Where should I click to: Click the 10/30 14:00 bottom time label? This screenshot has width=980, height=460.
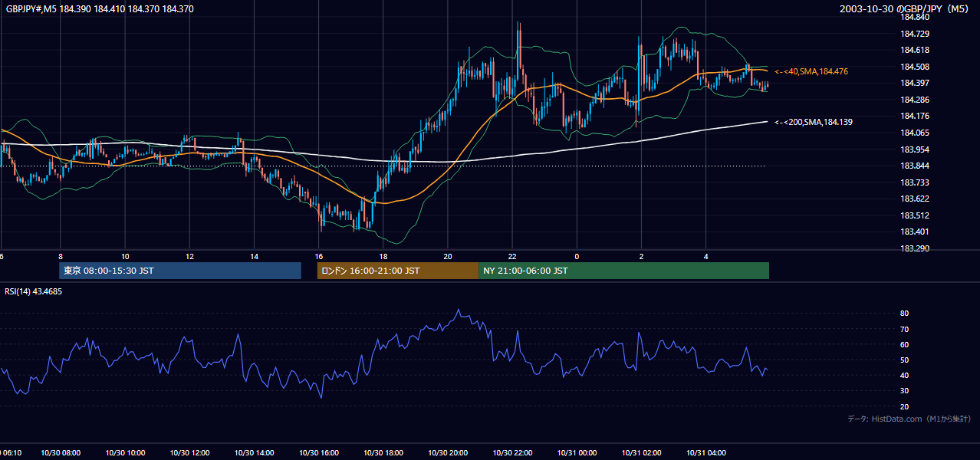click(254, 453)
